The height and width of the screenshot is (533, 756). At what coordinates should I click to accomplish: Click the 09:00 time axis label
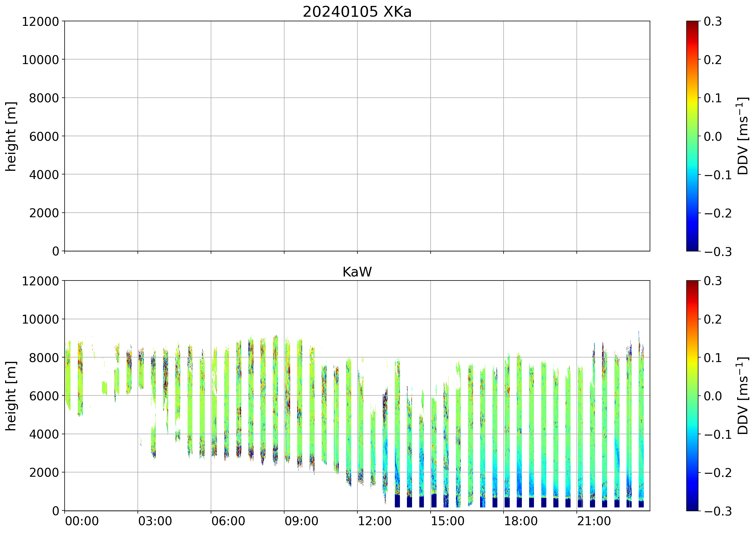pyautogui.click(x=301, y=521)
